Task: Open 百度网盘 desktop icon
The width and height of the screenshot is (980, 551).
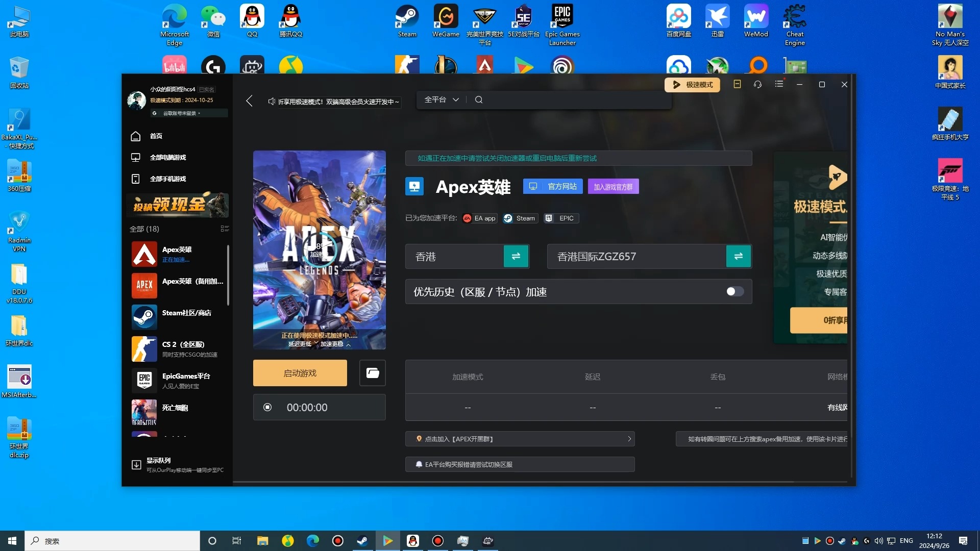Action: point(679,20)
